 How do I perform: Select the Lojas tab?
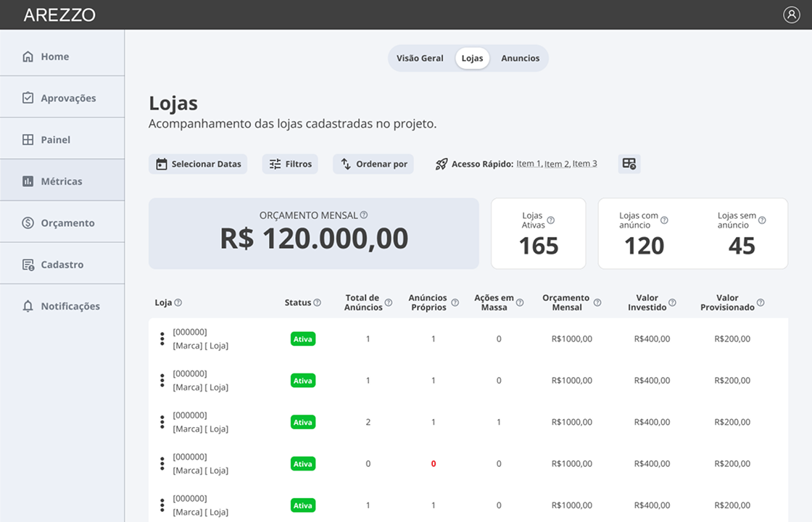472,58
